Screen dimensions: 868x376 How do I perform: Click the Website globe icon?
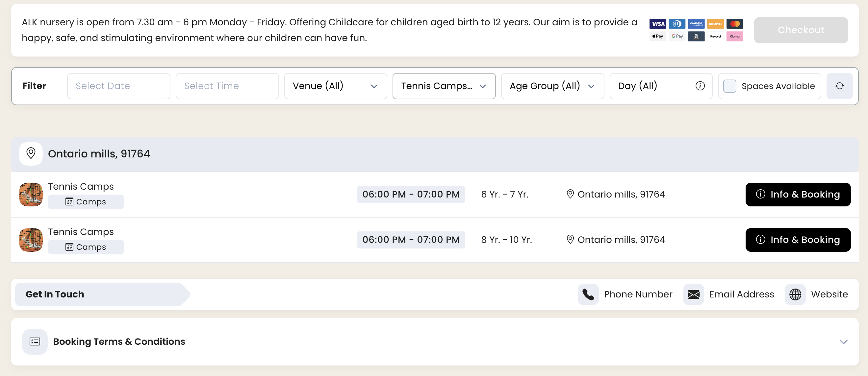pos(795,294)
